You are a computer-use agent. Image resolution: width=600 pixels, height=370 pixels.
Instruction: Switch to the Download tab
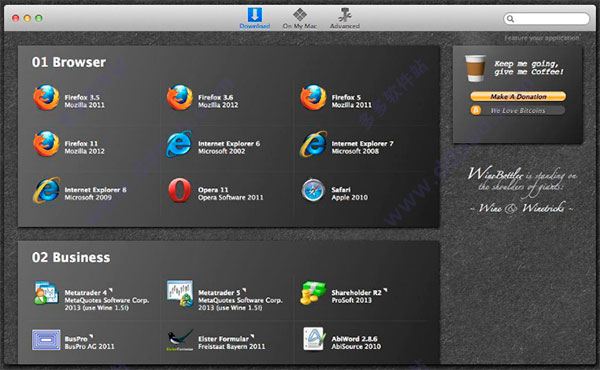tap(254, 18)
